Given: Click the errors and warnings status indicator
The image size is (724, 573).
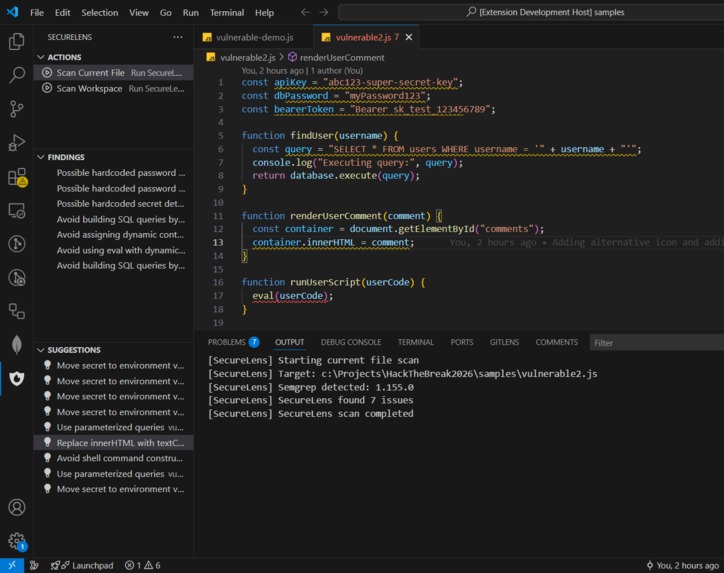Looking at the screenshot, I should (143, 565).
